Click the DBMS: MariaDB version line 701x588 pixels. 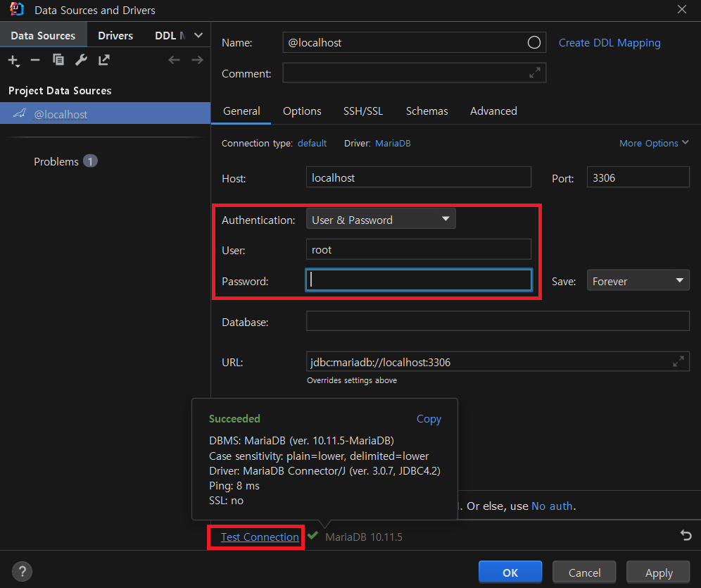tap(301, 440)
